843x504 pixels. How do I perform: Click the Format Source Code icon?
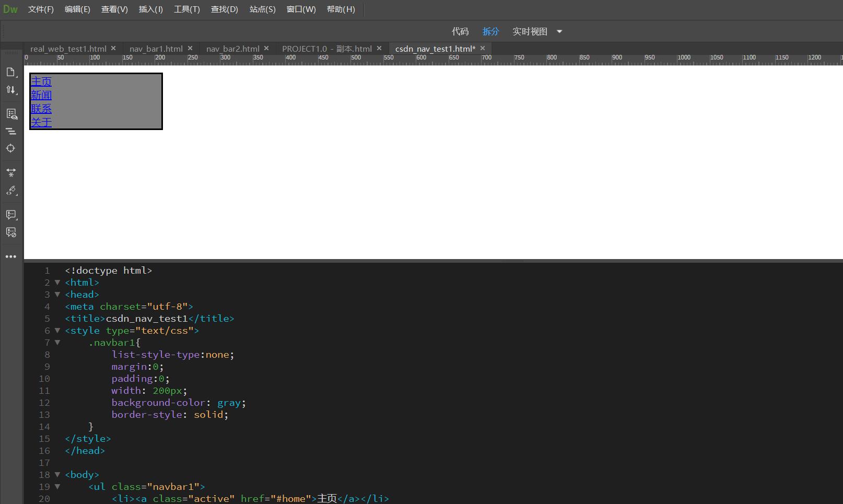tap(11, 131)
